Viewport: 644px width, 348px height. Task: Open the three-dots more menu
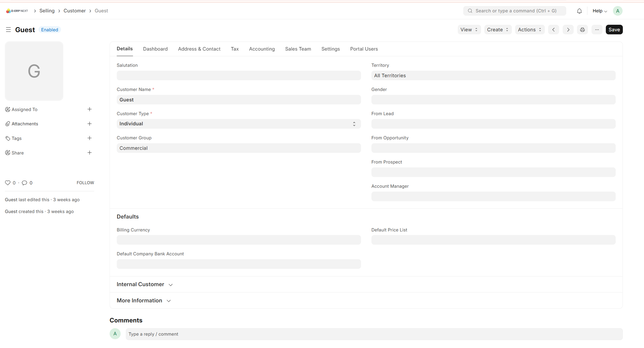597,30
